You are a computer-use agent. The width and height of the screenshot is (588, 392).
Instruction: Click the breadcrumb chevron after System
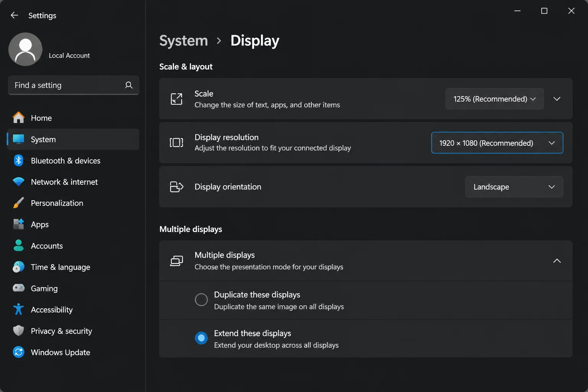click(219, 41)
